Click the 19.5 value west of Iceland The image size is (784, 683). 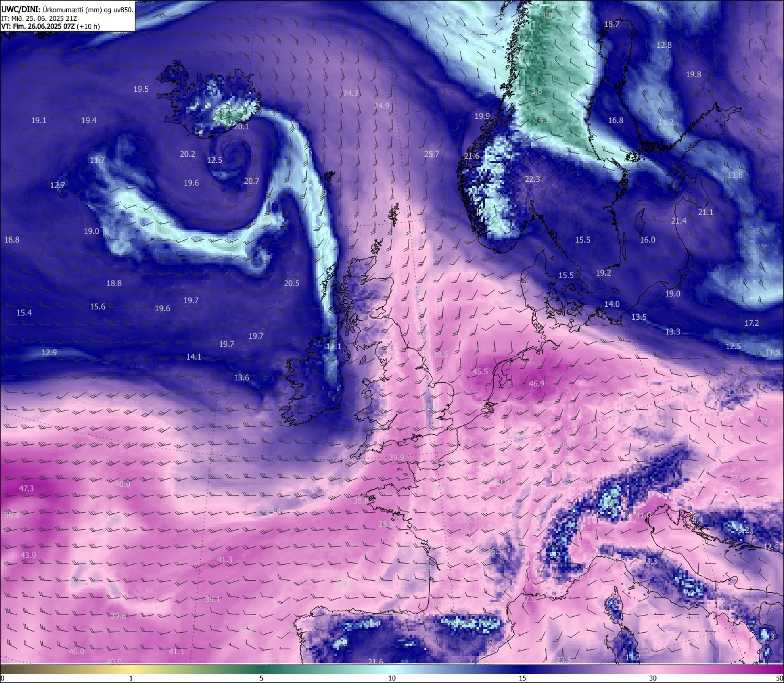(141, 89)
